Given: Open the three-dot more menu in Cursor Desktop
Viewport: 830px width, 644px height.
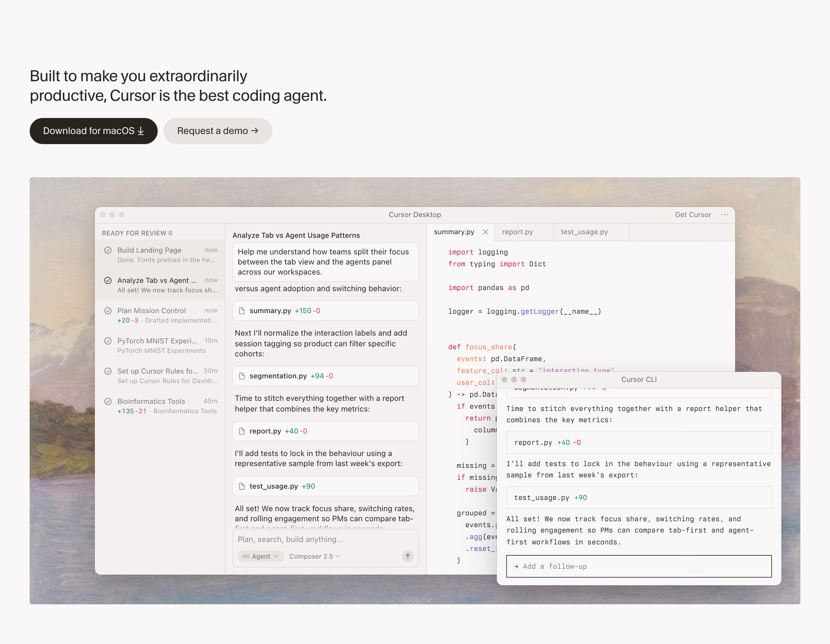Looking at the screenshot, I should (725, 215).
